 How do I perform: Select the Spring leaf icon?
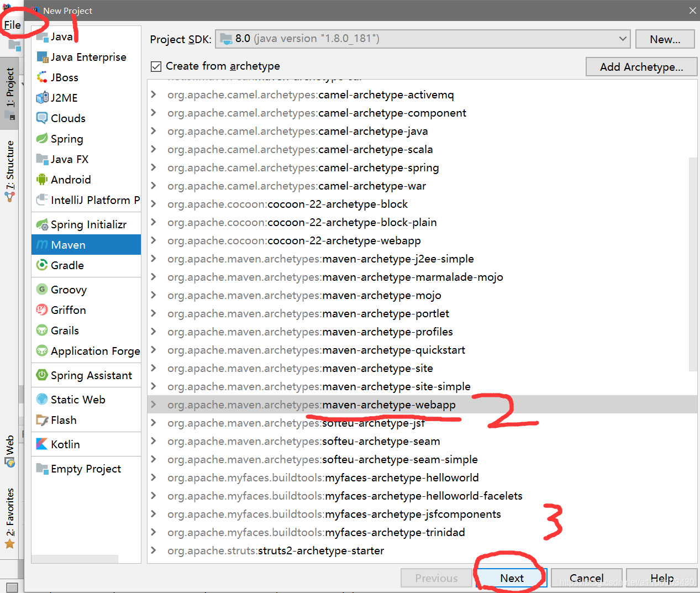[x=42, y=139]
